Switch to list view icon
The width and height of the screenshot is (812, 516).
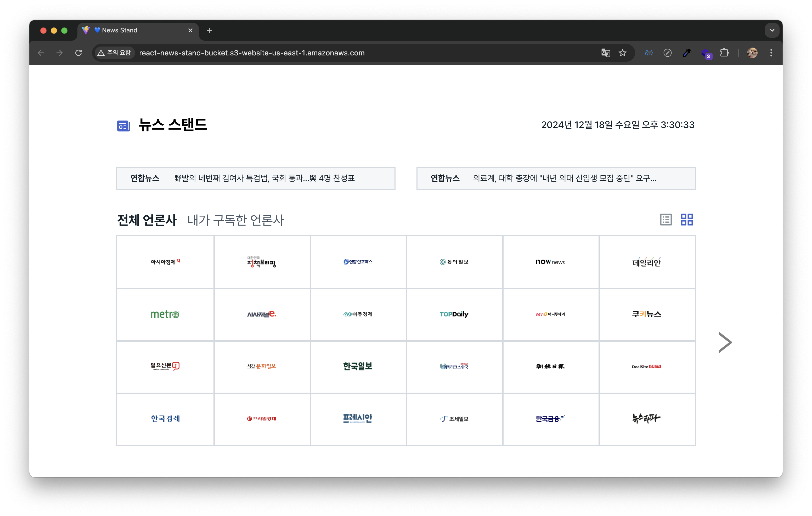point(666,220)
